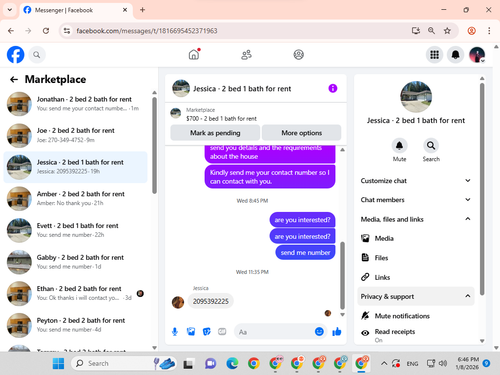Open the Friends icon in top navigation
500x375 pixels.
246,55
